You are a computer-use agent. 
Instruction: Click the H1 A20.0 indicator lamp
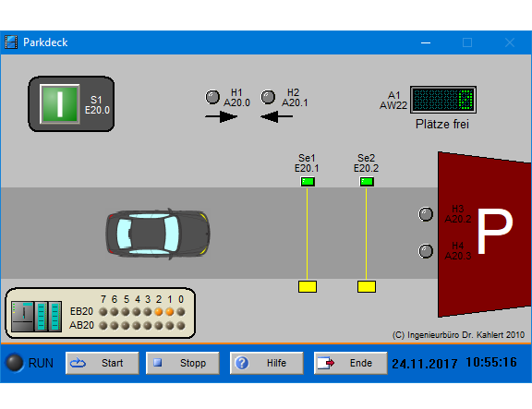[x=212, y=97]
